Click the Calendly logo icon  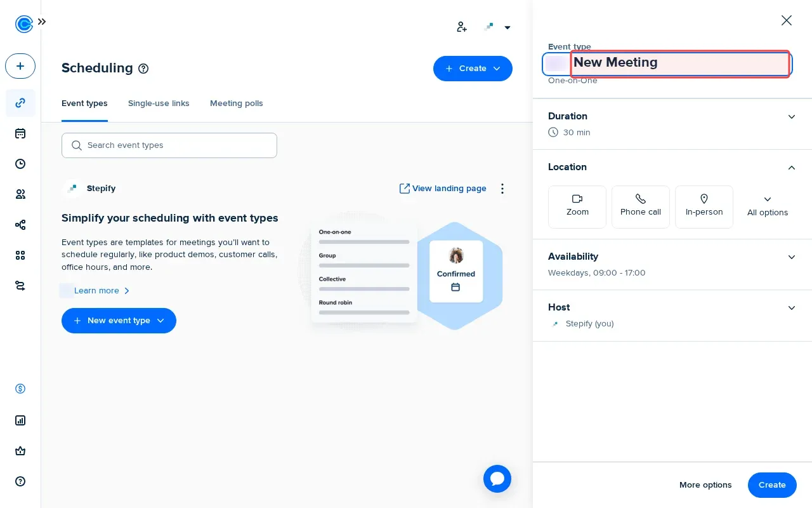coord(23,24)
